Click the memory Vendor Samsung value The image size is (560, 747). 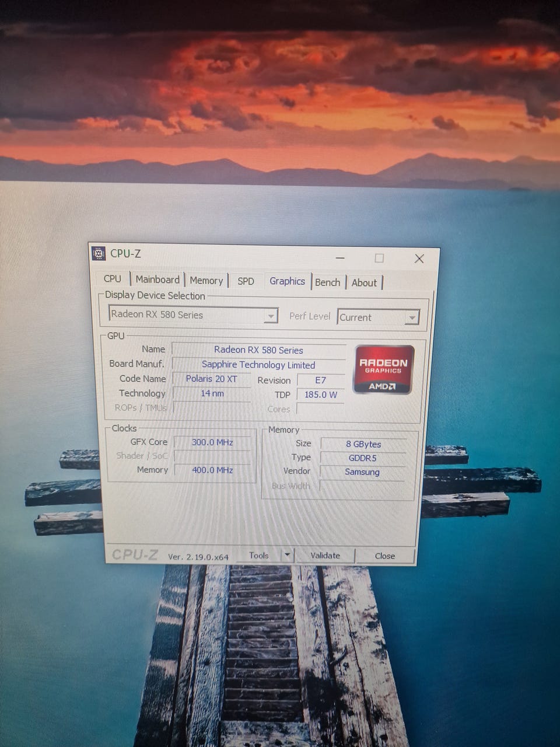[x=362, y=472]
